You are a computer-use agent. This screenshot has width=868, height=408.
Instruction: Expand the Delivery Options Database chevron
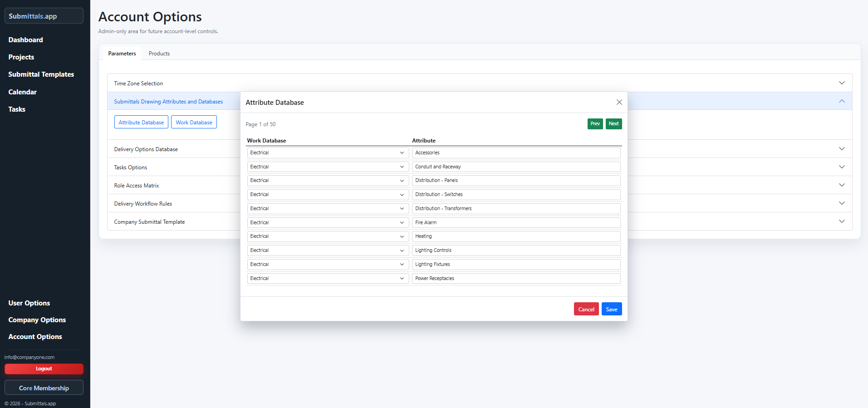(x=841, y=149)
